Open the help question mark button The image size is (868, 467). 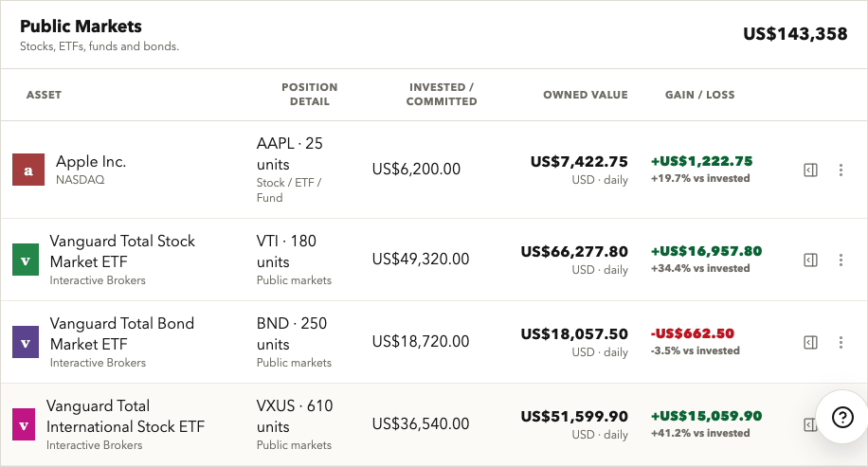click(842, 417)
